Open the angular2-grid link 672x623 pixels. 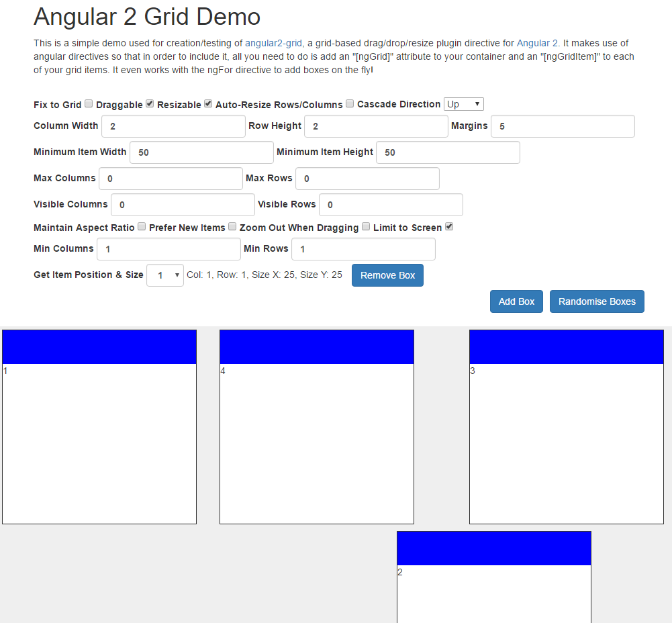[273, 43]
